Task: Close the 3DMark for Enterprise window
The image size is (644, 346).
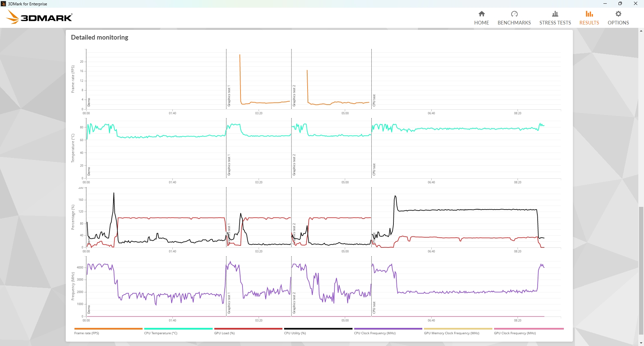Action: coord(636,4)
